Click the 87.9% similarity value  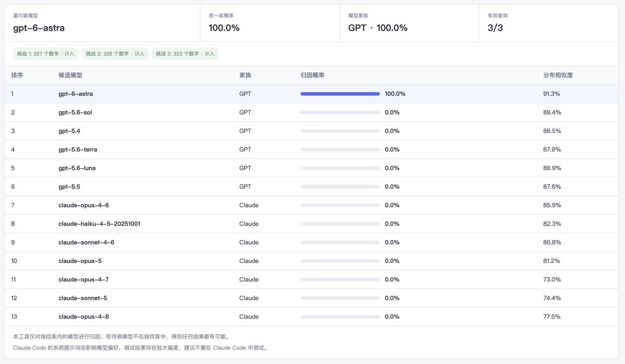pos(552,149)
